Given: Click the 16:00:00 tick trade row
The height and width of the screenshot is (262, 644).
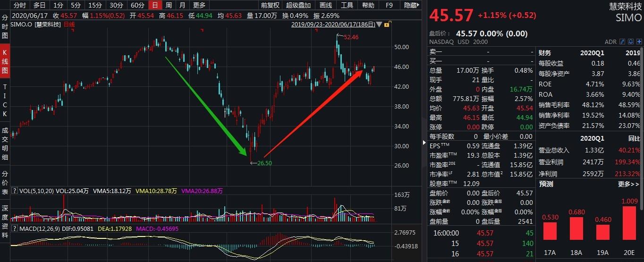Looking at the screenshot, I should [481, 233].
